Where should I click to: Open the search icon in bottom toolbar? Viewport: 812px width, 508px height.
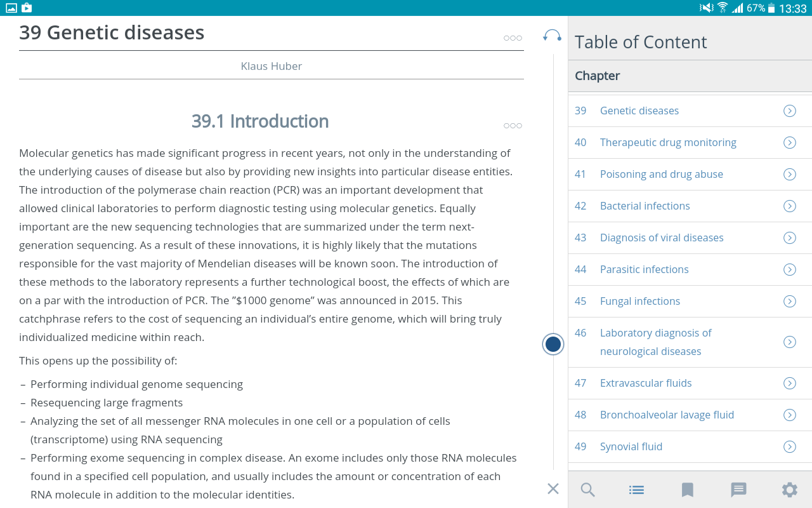pyautogui.click(x=588, y=490)
